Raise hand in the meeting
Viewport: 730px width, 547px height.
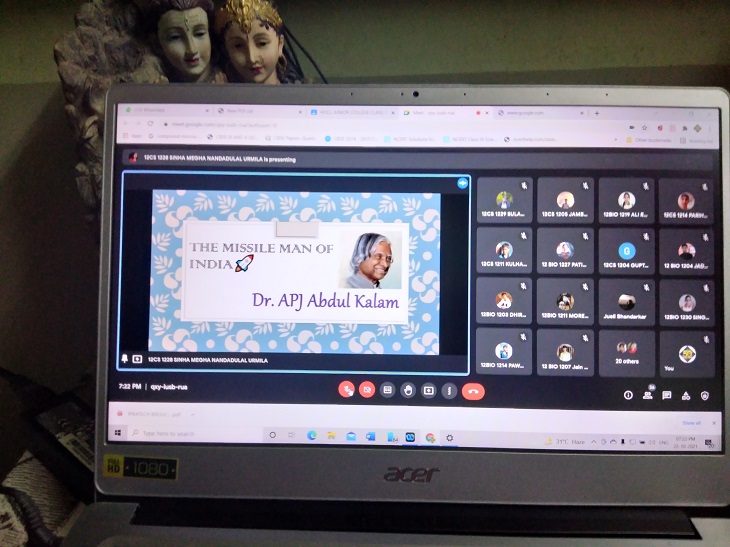click(x=408, y=390)
